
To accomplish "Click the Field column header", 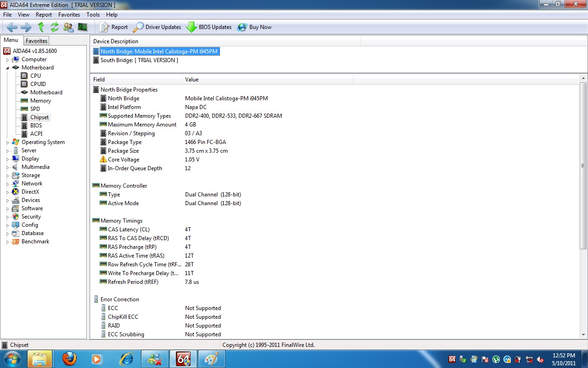I will point(136,80).
